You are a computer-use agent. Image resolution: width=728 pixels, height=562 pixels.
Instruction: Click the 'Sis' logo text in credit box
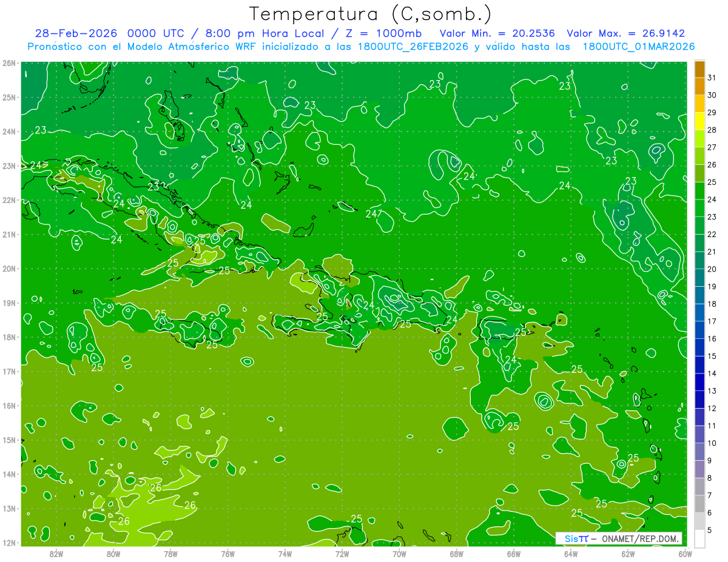570,538
